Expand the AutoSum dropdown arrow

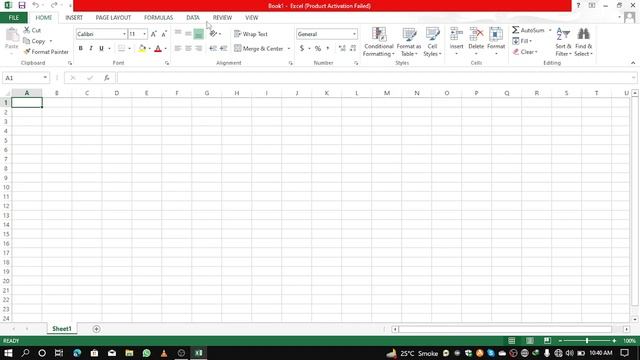pyautogui.click(x=550, y=30)
